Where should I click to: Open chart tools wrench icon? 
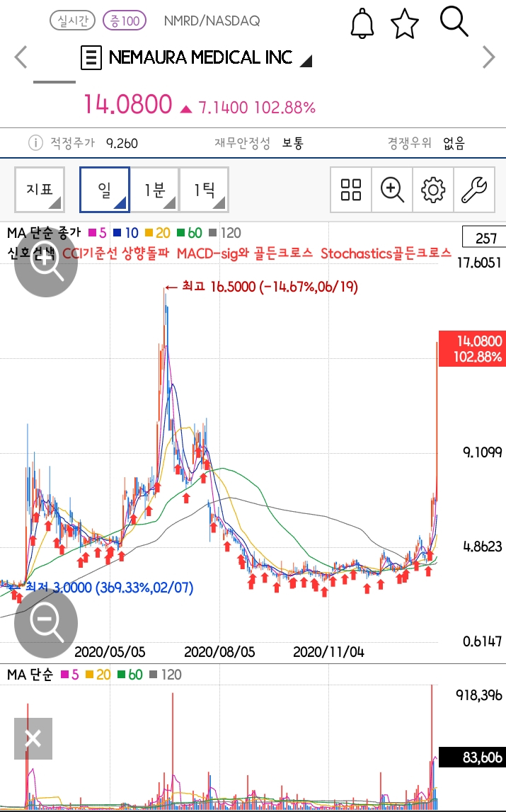[x=474, y=190]
